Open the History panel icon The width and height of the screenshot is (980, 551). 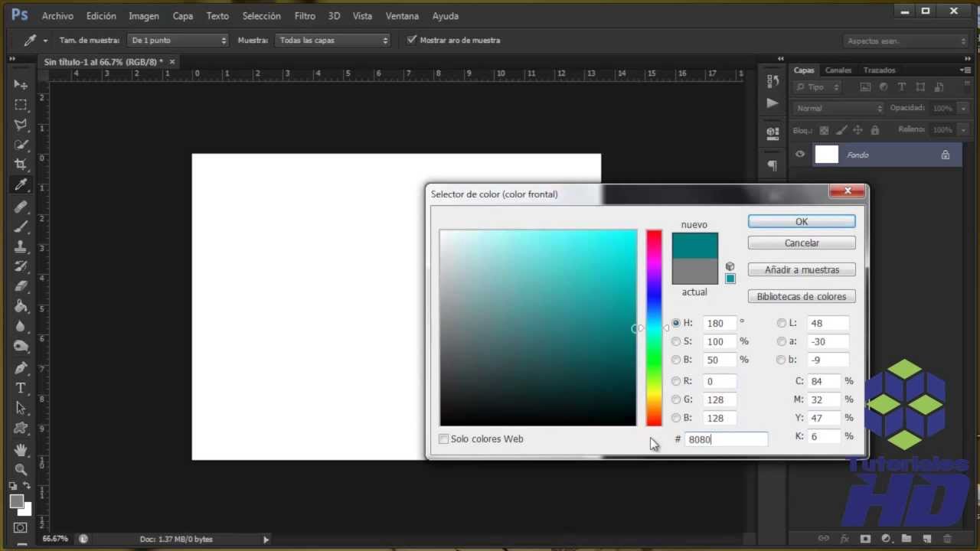772,81
